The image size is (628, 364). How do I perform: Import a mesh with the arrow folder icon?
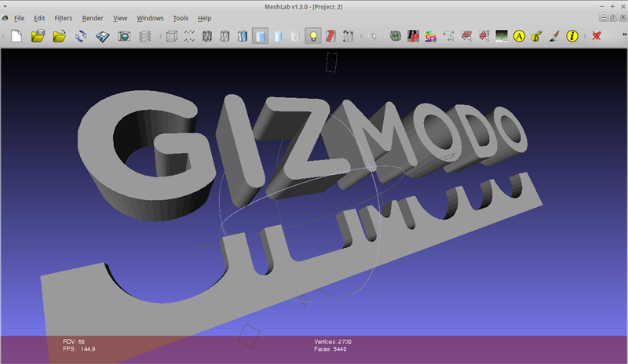pyautogui.click(x=60, y=36)
